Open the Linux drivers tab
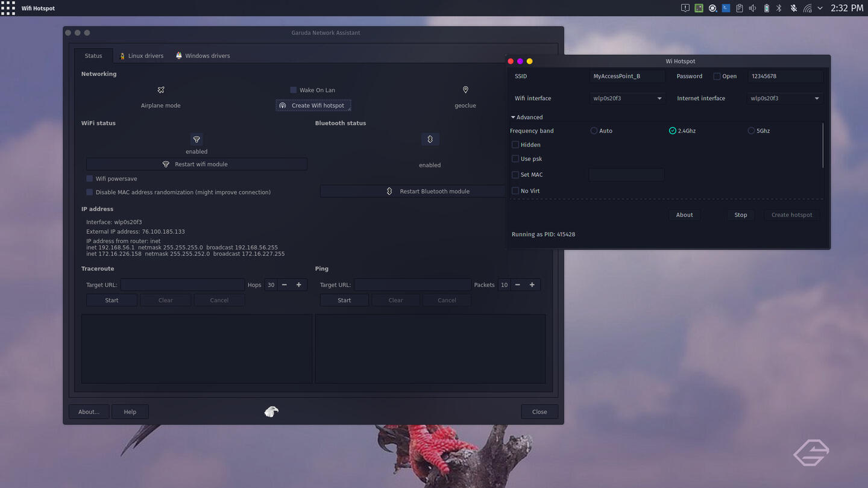Image resolution: width=868 pixels, height=488 pixels. point(142,55)
